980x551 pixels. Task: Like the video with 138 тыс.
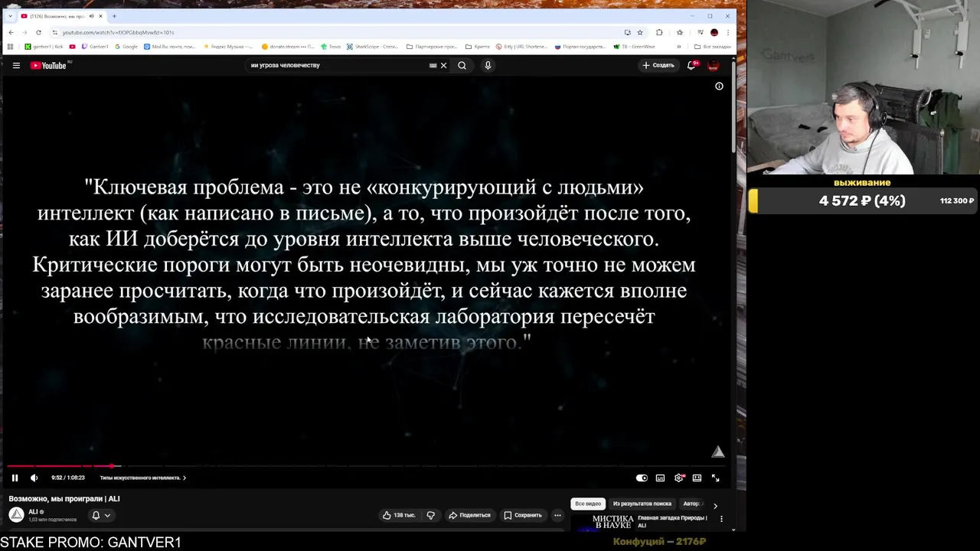[399, 515]
